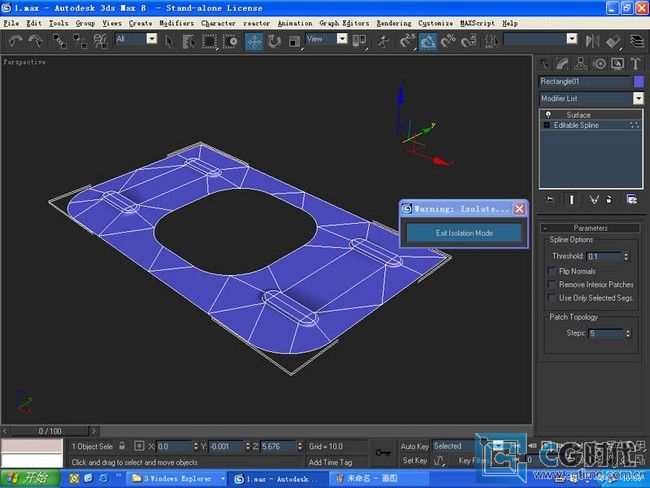Enable Use Only Selected Segs checkbox
The height and width of the screenshot is (488, 650).
point(552,298)
